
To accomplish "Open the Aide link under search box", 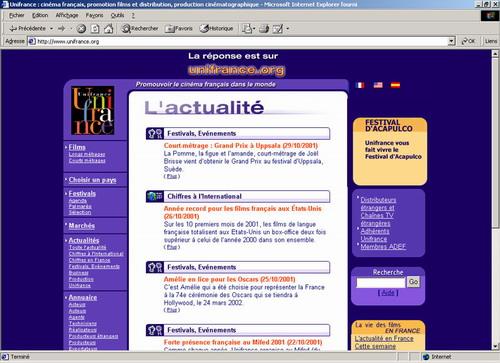I will pos(388,293).
